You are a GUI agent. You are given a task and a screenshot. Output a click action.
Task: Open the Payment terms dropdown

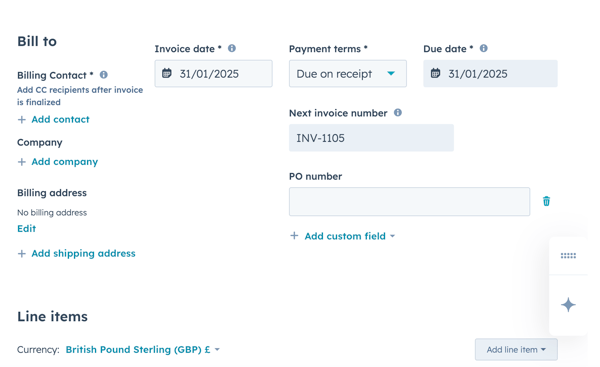(x=348, y=73)
